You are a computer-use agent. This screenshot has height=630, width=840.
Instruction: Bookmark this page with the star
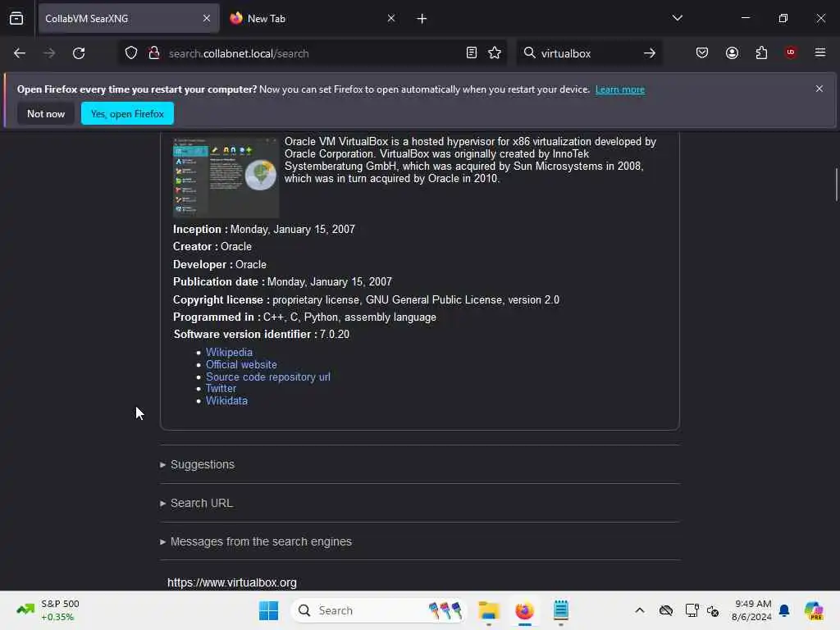click(495, 53)
